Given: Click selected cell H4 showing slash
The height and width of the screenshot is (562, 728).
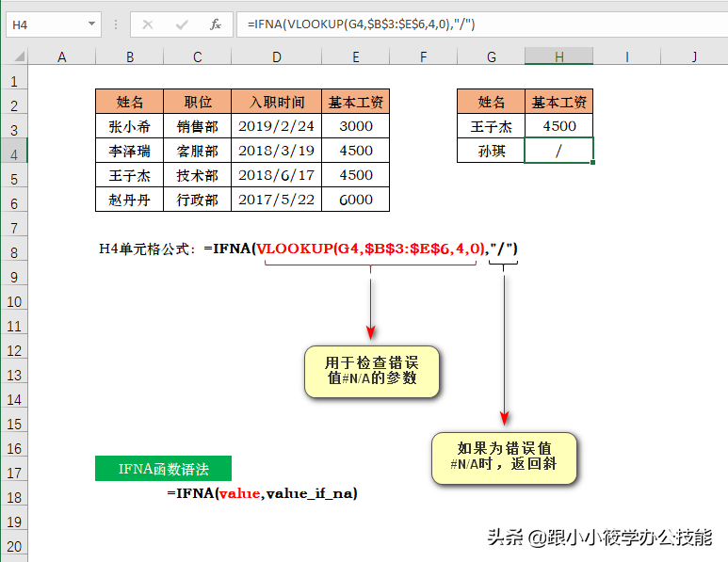Looking at the screenshot, I should coord(559,151).
